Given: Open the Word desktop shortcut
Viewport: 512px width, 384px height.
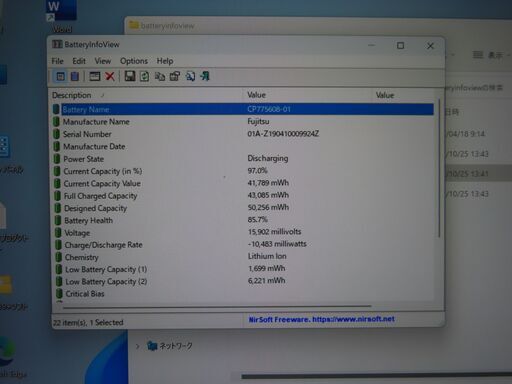Looking at the screenshot, I should (61, 17).
